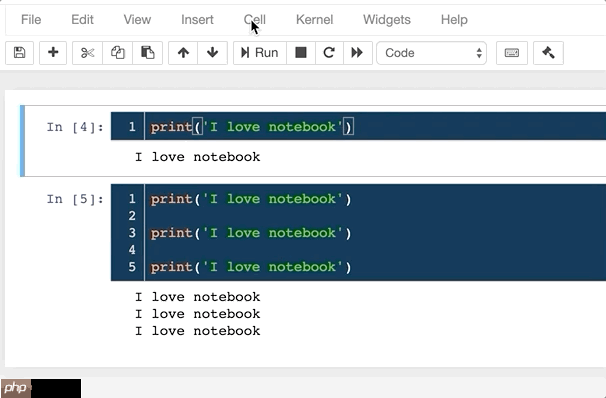Click the code in cell In [4]
Screen dimensions: 606x398
[252, 127]
